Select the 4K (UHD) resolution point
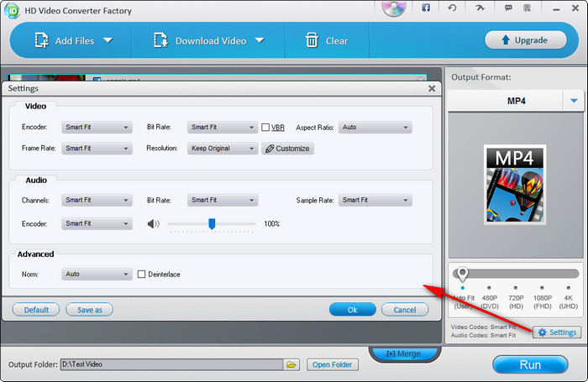 (x=569, y=288)
